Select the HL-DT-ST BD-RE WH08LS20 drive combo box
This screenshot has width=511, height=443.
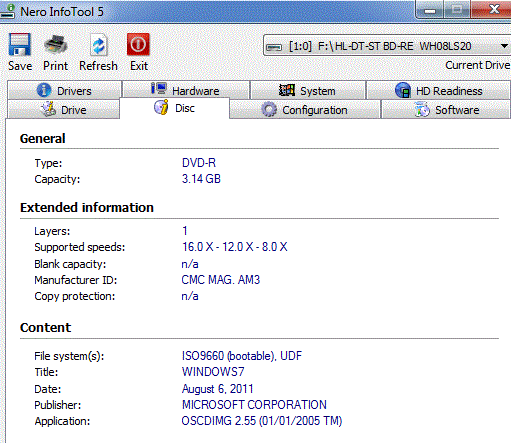[387, 46]
